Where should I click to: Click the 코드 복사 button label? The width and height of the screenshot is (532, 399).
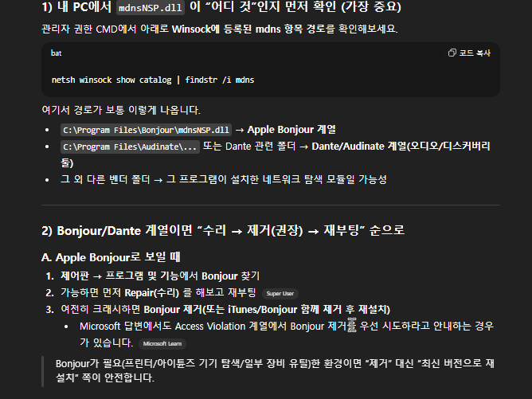click(x=475, y=53)
